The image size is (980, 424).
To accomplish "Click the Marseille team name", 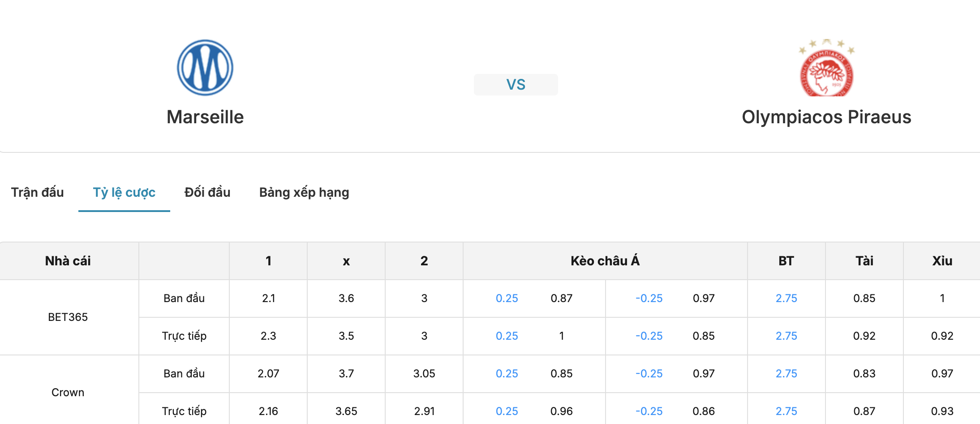I will pos(205,117).
